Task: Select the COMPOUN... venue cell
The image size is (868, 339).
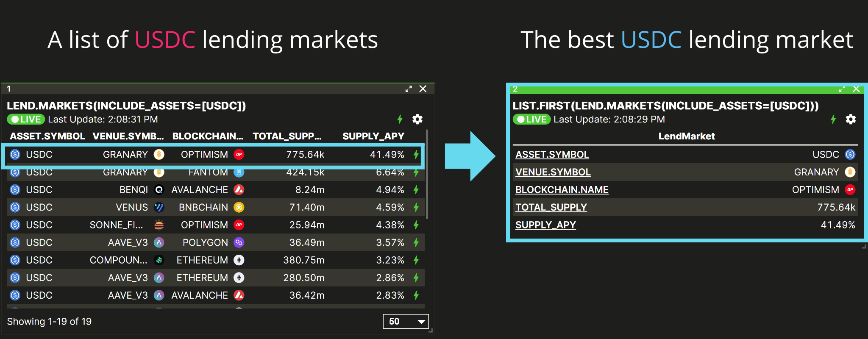Action: (x=119, y=260)
